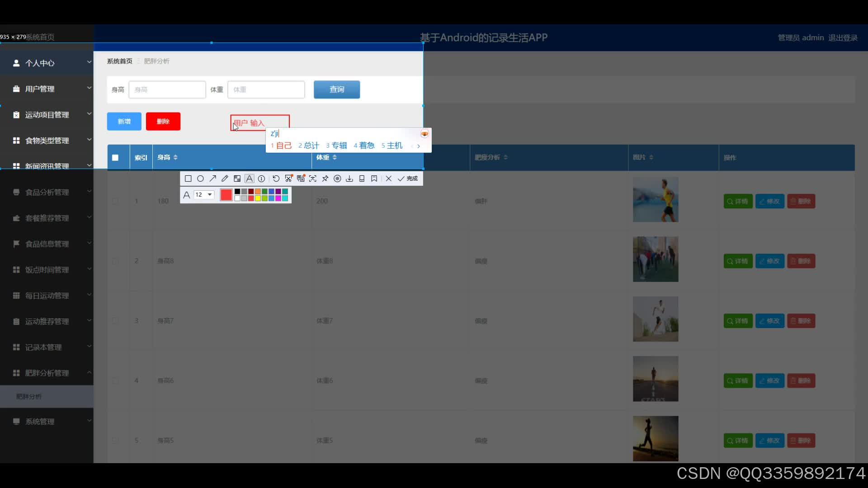Expand 食品分析管理 sidebar chevron

(89, 191)
